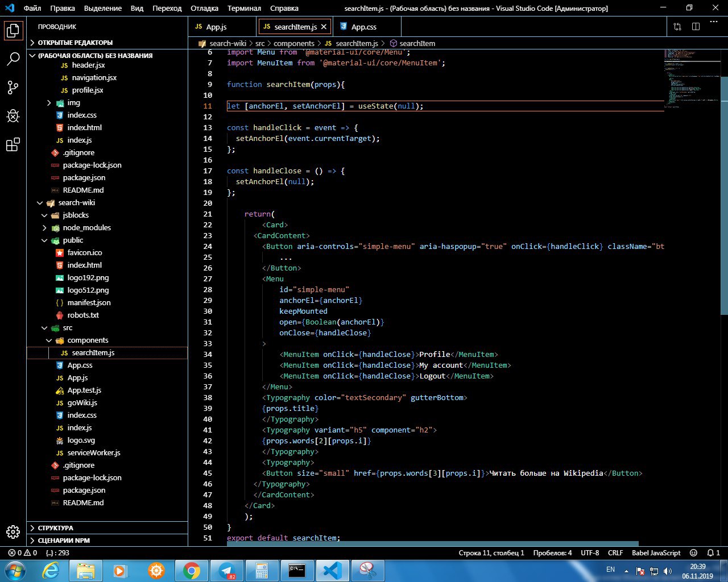Open the Extensions view icon
Viewport: 728px width, 582px height.
[13, 145]
